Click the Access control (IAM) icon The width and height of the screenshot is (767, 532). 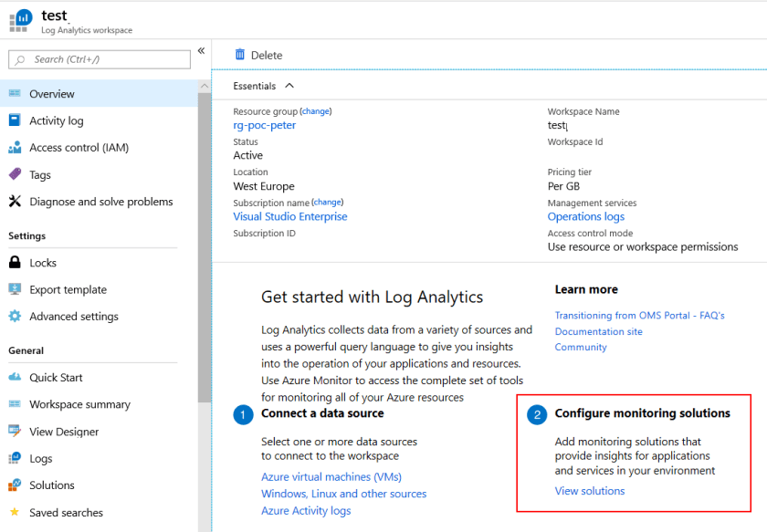pos(15,148)
